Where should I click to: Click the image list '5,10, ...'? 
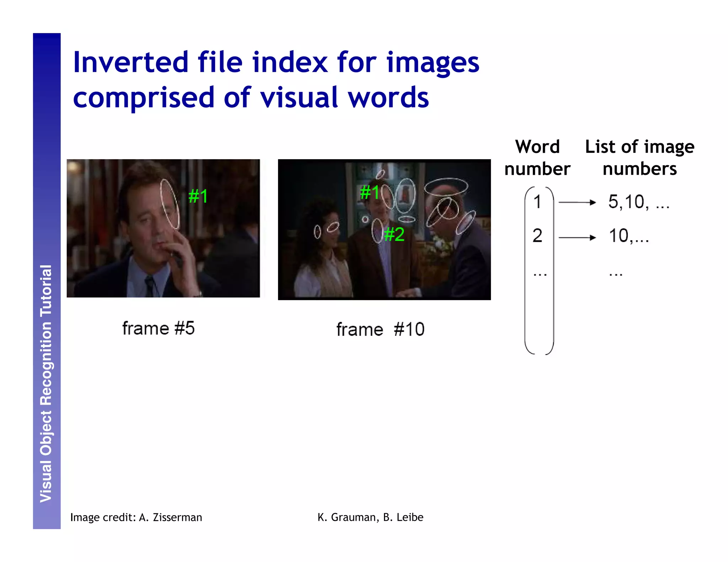click(x=639, y=202)
